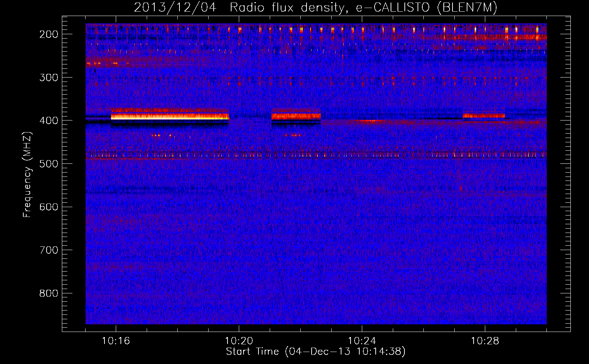The image size is (589, 364).
Task: Click the 'Frequency (MHZ)' axis label
Action: pyautogui.click(x=27, y=174)
